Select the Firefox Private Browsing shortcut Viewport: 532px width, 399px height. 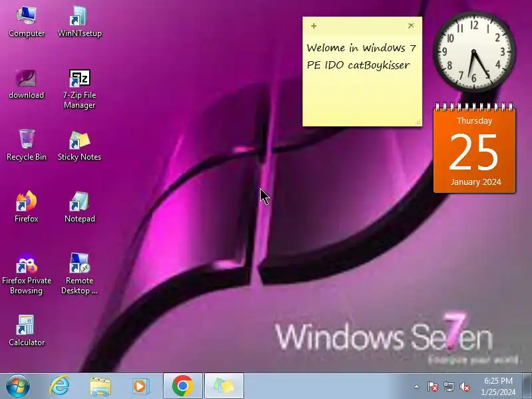[x=27, y=274]
